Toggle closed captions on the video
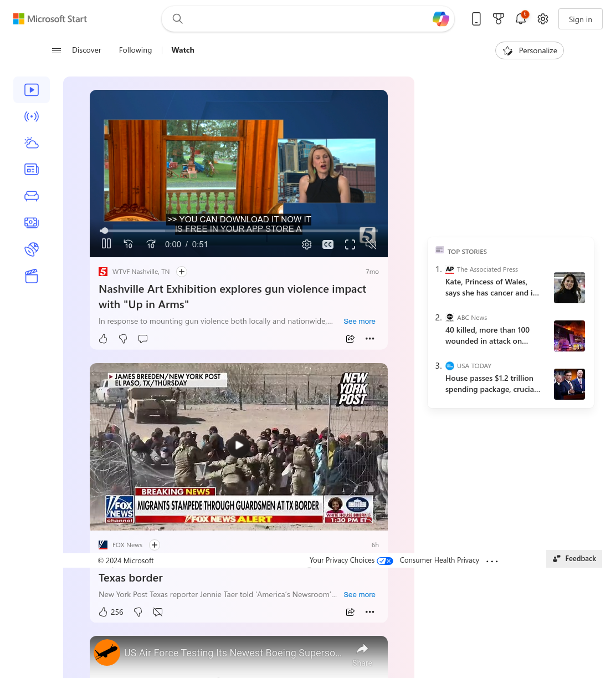The width and height of the screenshot is (616, 678). pyautogui.click(x=328, y=244)
